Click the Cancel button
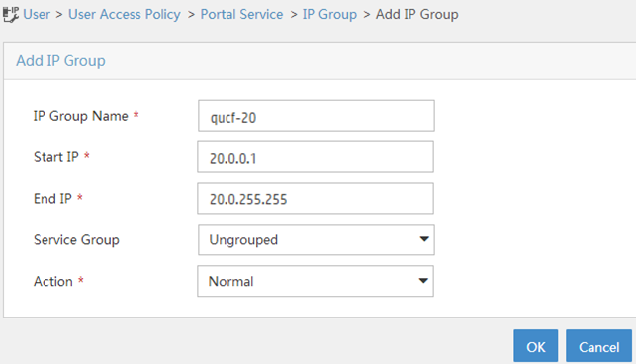 click(x=599, y=346)
